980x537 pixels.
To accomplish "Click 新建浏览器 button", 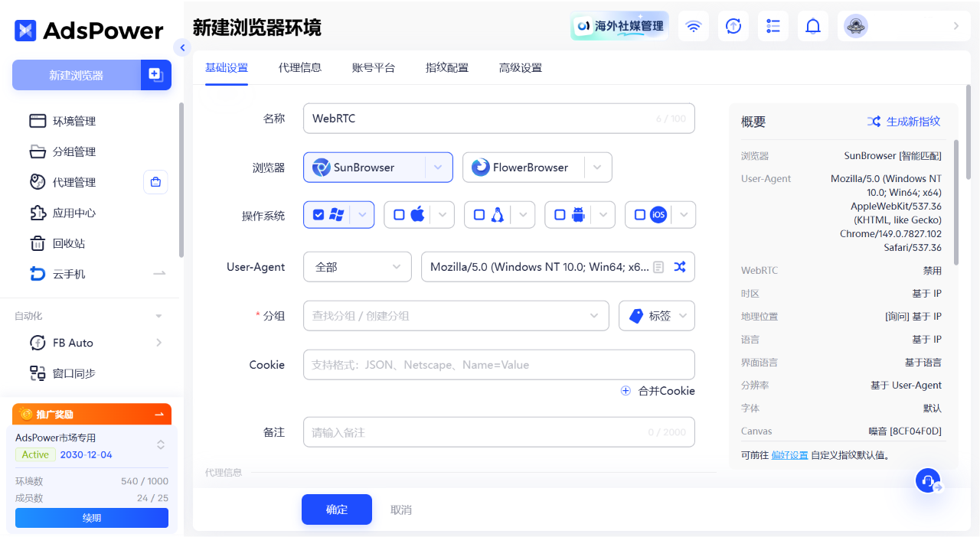I will pos(77,75).
